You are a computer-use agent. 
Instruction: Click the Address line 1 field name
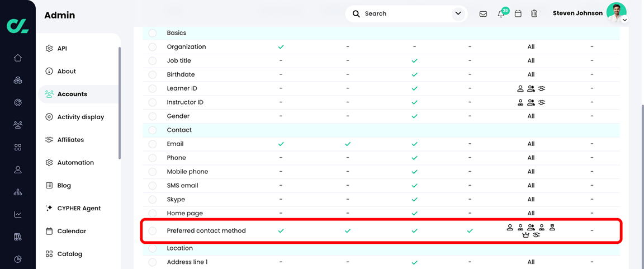[x=187, y=262]
